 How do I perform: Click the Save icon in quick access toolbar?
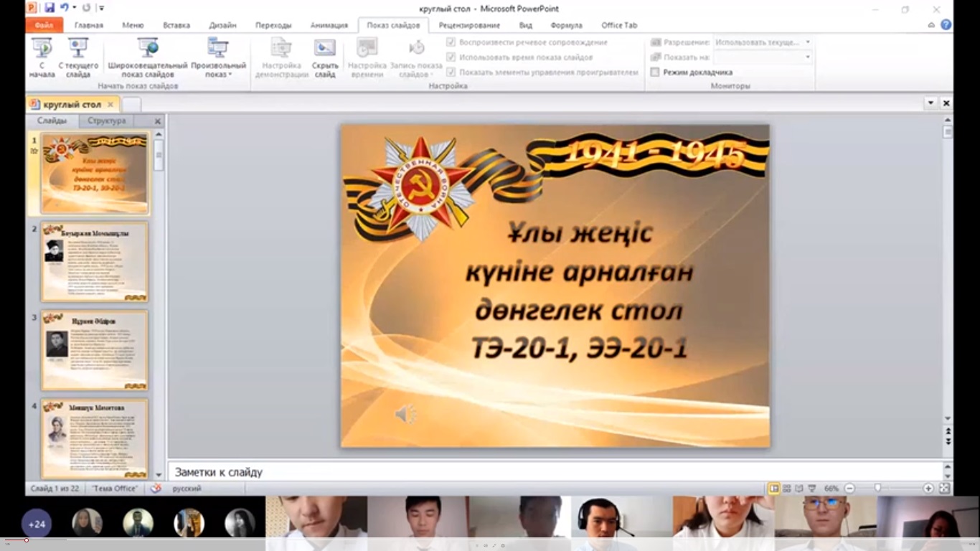(x=50, y=8)
